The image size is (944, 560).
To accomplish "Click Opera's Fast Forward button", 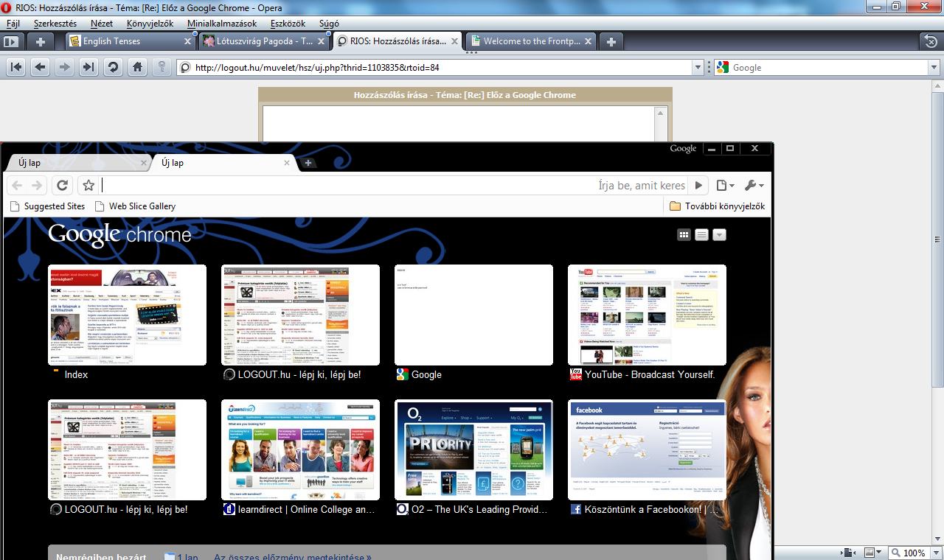I will pos(88,67).
